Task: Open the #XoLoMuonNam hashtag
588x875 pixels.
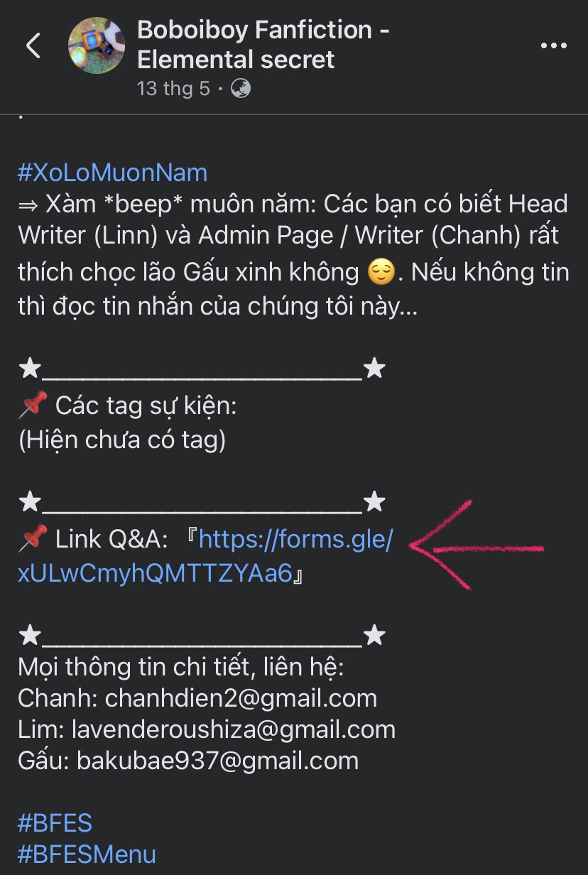Action: point(112,173)
